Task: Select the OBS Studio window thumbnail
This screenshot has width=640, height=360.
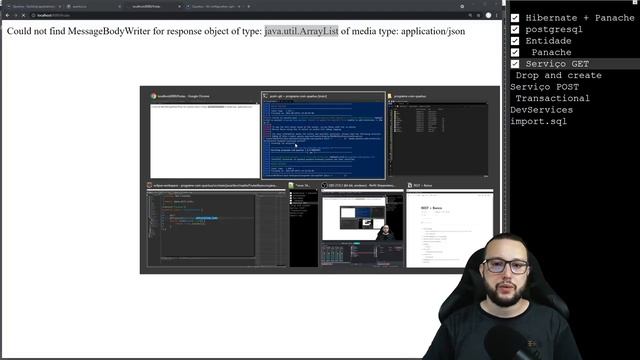Action: [362, 228]
